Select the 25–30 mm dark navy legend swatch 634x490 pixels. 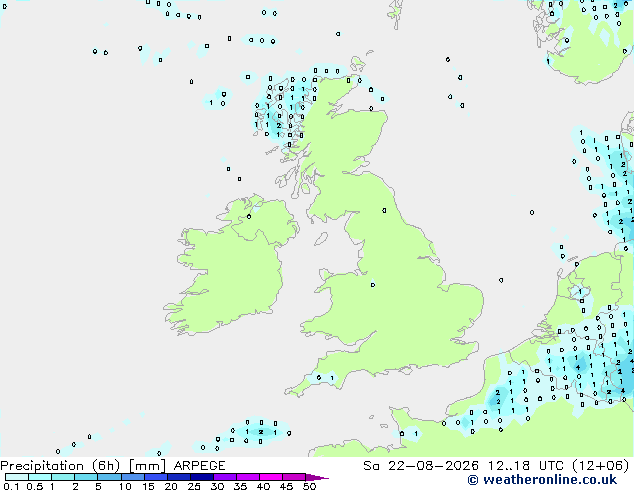coord(202,477)
